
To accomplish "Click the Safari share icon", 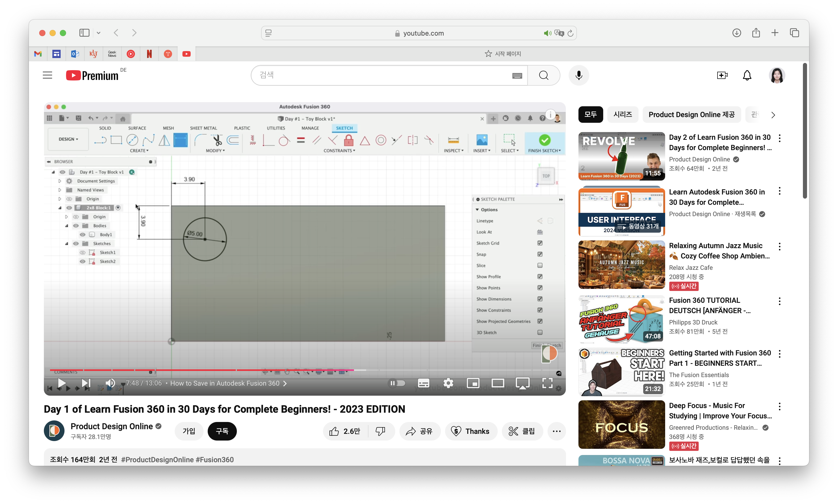I will pyautogui.click(x=756, y=32).
